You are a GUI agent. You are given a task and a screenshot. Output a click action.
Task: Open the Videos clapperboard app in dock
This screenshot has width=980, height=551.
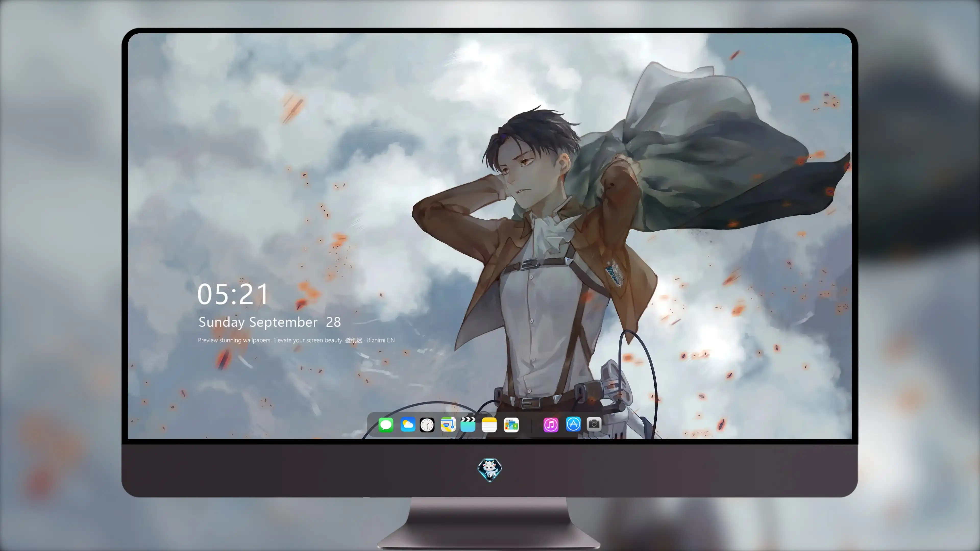tap(468, 424)
